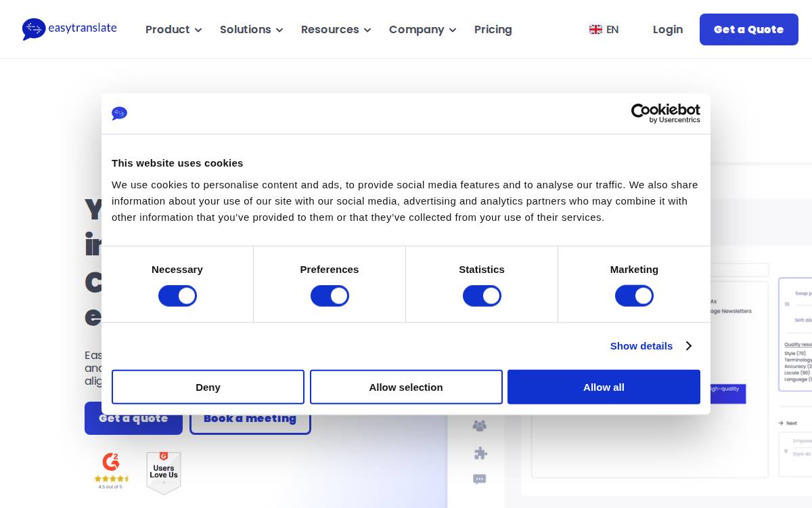This screenshot has height=508, width=812.
Task: Open the EN language selector
Action: coord(604,30)
